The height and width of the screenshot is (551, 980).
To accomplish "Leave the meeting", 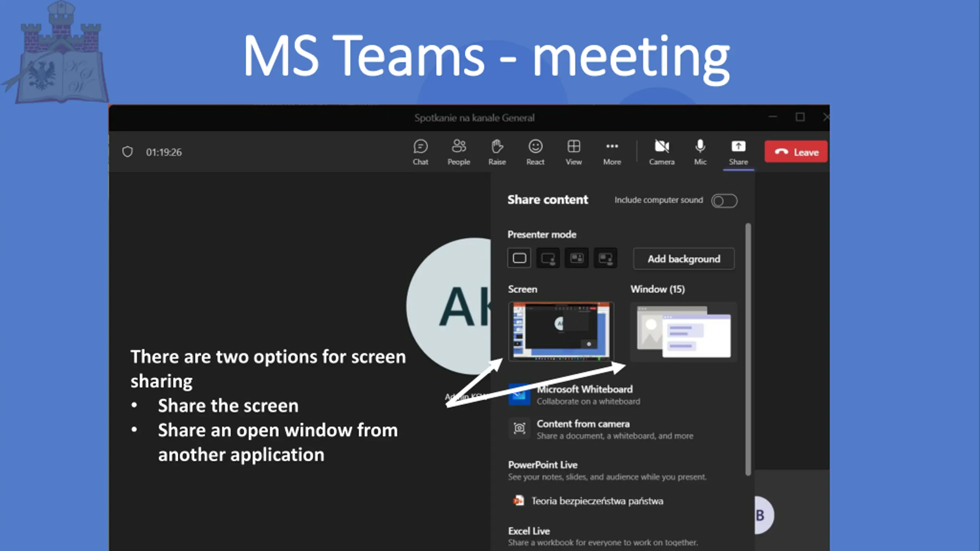I will point(796,152).
